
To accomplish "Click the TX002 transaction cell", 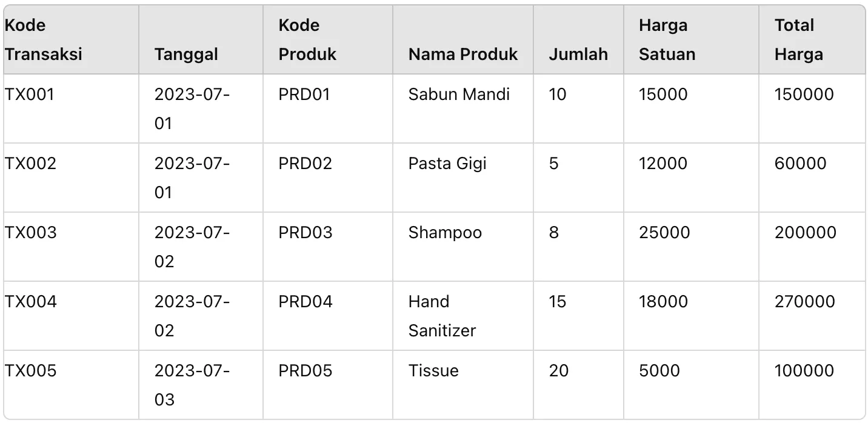I will pos(31,164).
